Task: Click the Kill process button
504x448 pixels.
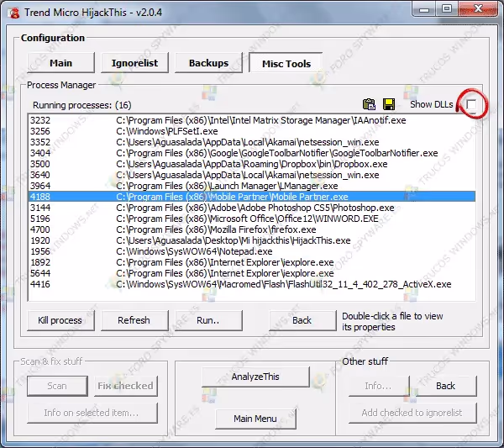Action: click(60, 320)
